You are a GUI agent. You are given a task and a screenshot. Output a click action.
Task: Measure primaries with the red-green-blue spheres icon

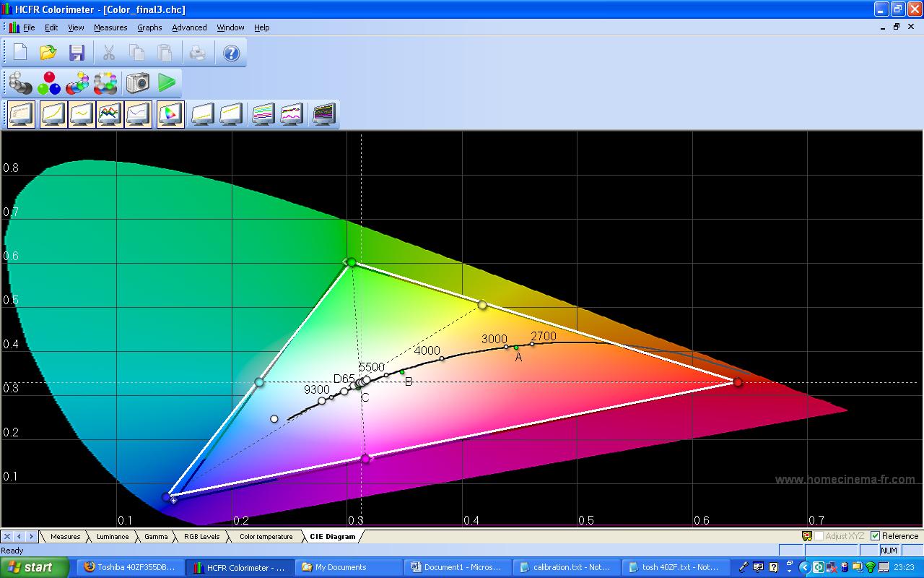point(49,83)
